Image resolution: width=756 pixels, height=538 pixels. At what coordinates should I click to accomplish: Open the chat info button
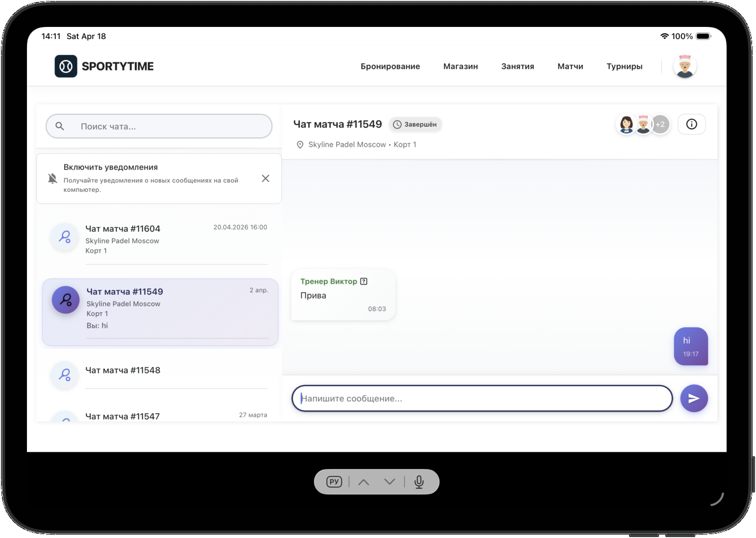point(691,124)
